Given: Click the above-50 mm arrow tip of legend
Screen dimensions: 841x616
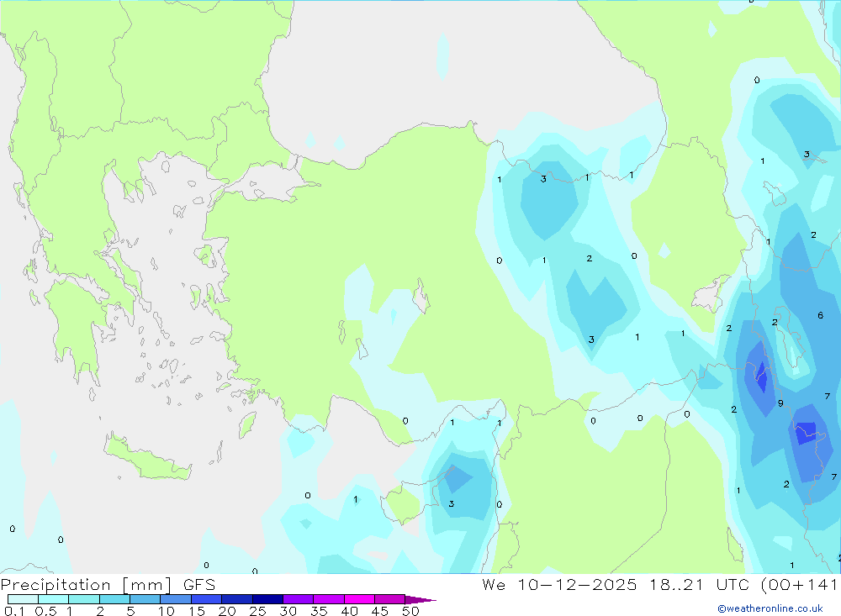Looking at the screenshot, I should [420, 599].
